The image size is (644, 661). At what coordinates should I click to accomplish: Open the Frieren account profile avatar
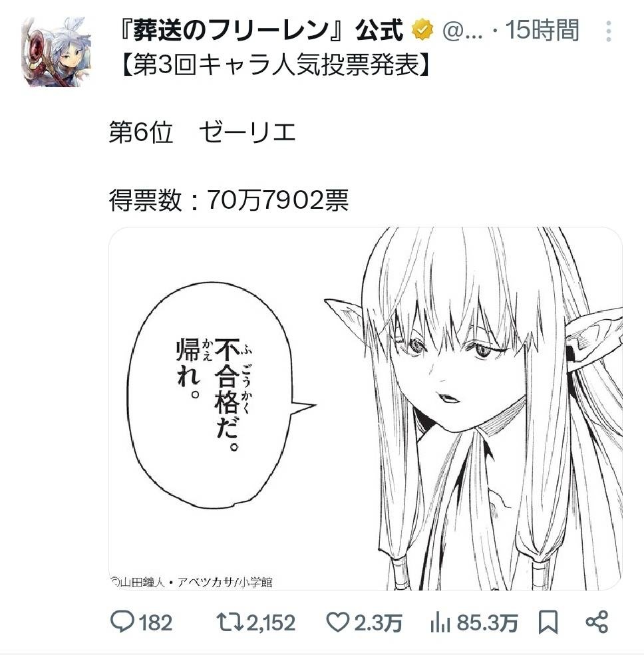pyautogui.click(x=57, y=53)
